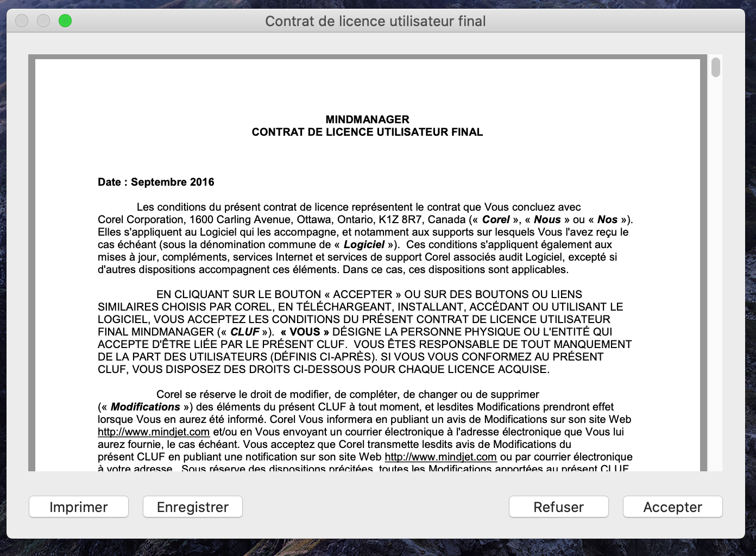Click the vertical scrollbar thumb
Screen dimensions: 756x556
click(716, 68)
